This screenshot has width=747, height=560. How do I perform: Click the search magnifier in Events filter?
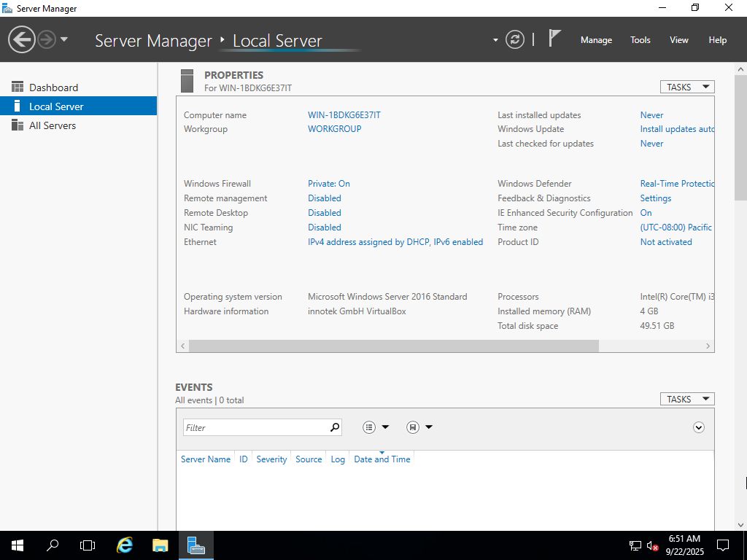point(335,427)
